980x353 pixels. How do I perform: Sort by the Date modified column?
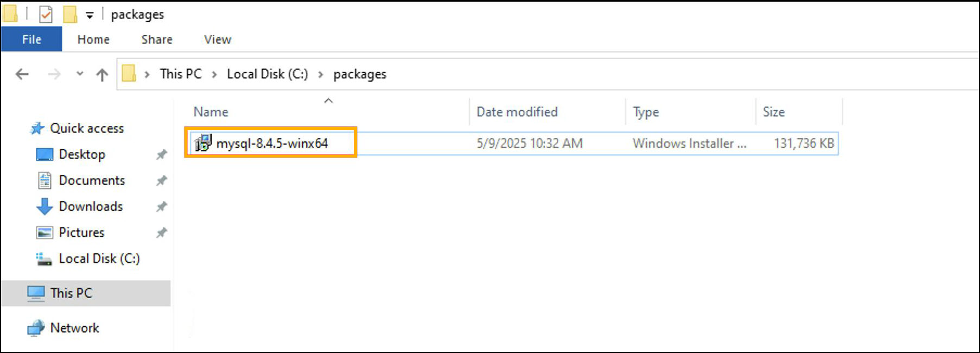[517, 112]
